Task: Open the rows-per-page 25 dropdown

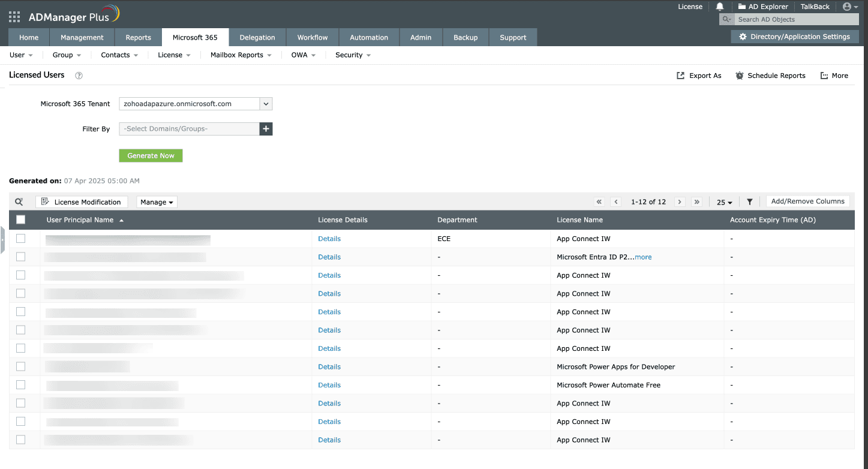Action: pyautogui.click(x=724, y=202)
